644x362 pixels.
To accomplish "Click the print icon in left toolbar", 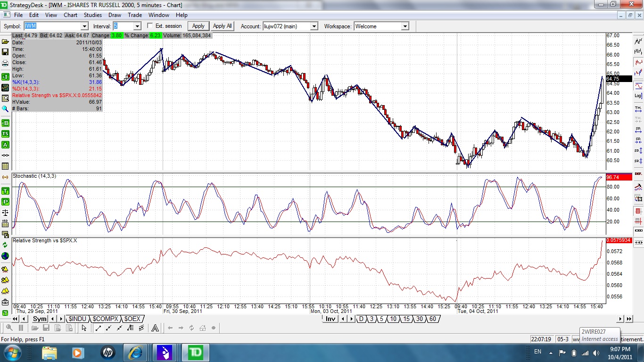I will [x=5, y=63].
